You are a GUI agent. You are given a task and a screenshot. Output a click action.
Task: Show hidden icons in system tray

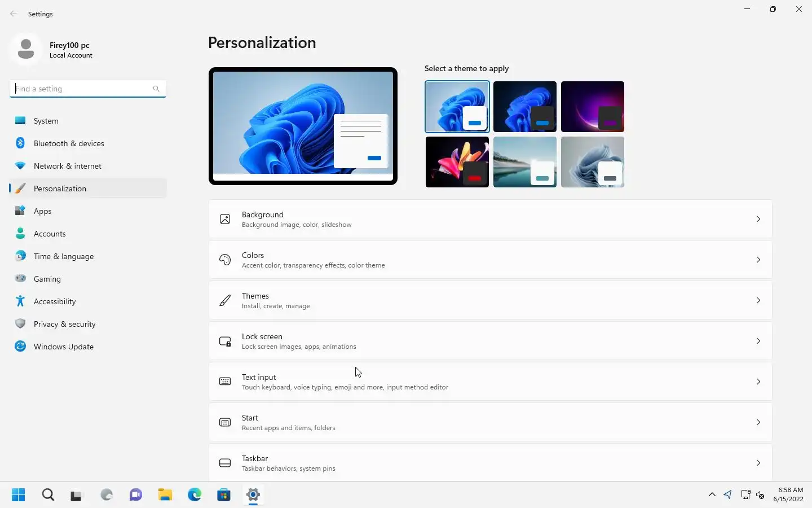click(712, 495)
